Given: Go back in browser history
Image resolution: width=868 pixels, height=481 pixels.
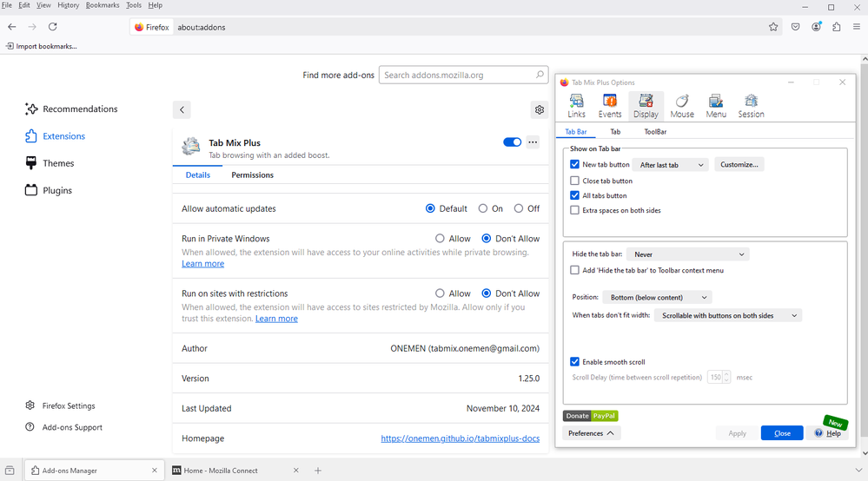Looking at the screenshot, I should click(12, 27).
